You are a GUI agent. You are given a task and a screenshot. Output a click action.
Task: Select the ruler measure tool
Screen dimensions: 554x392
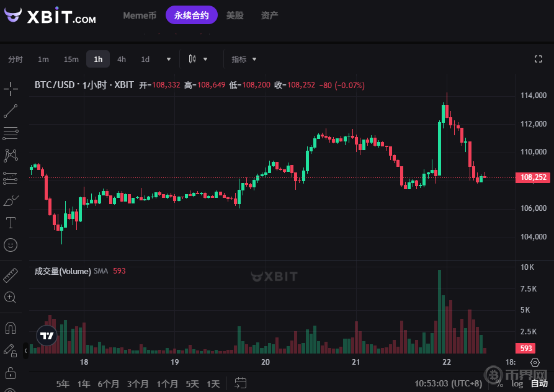click(x=11, y=275)
